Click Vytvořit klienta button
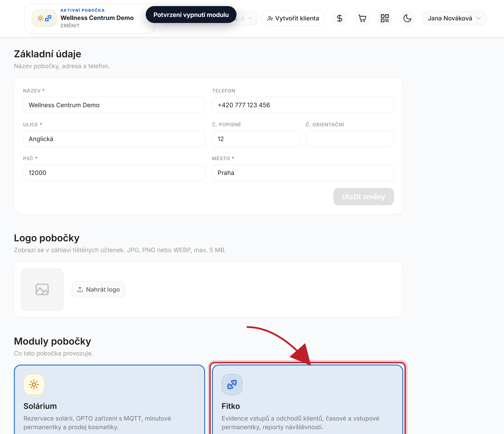The image size is (504, 434). click(x=293, y=18)
